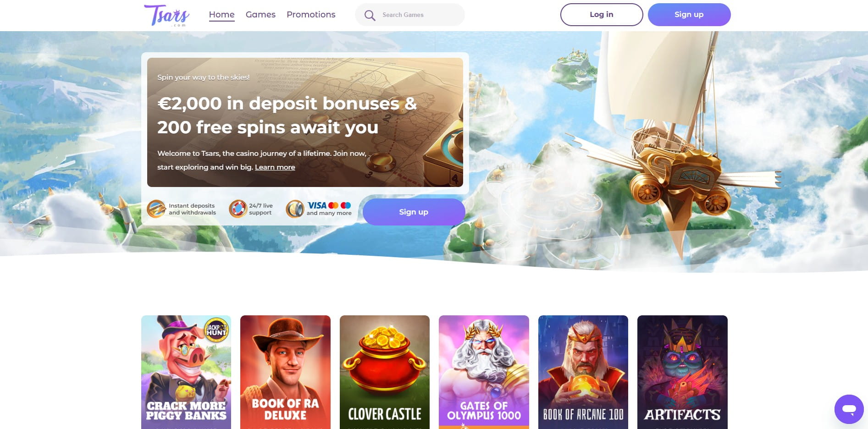The width and height of the screenshot is (868, 429).
Task: Click the Log in button
Action: pos(601,15)
